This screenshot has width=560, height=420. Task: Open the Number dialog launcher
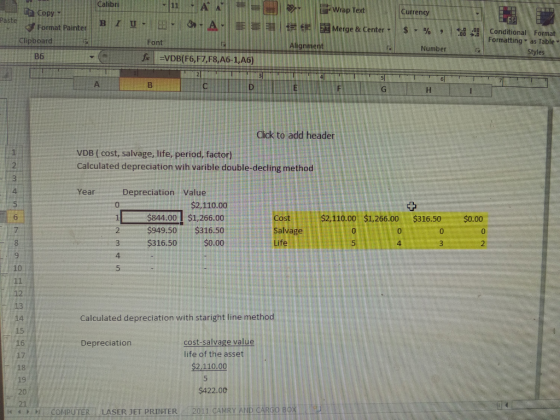(x=478, y=50)
